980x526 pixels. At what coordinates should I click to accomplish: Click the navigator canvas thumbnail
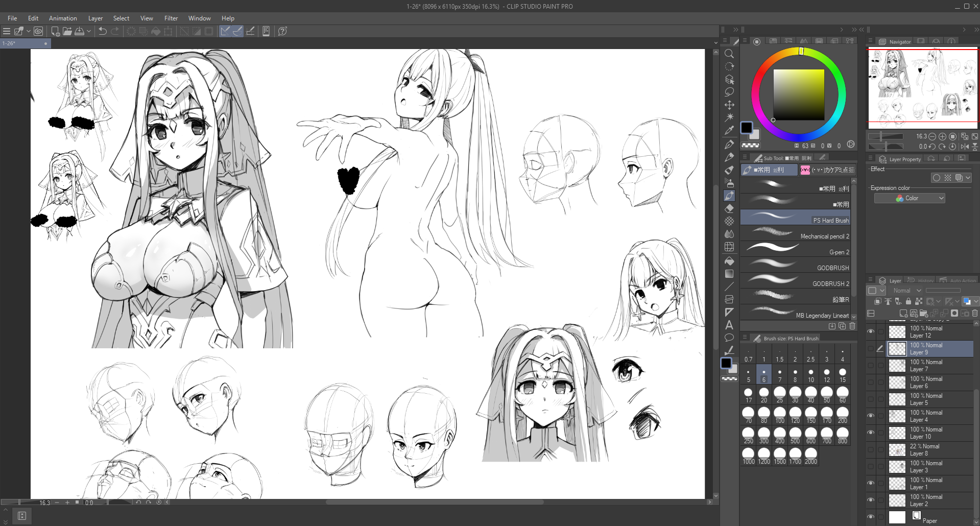922,88
